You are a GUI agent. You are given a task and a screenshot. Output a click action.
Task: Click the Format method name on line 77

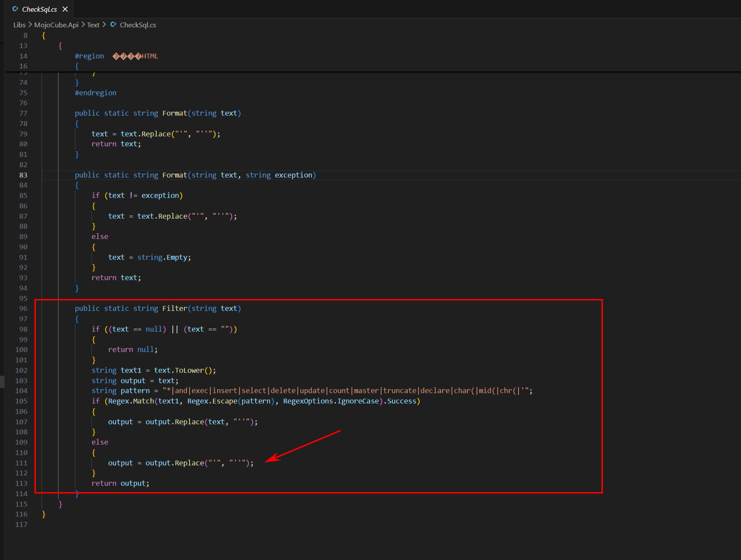point(174,113)
